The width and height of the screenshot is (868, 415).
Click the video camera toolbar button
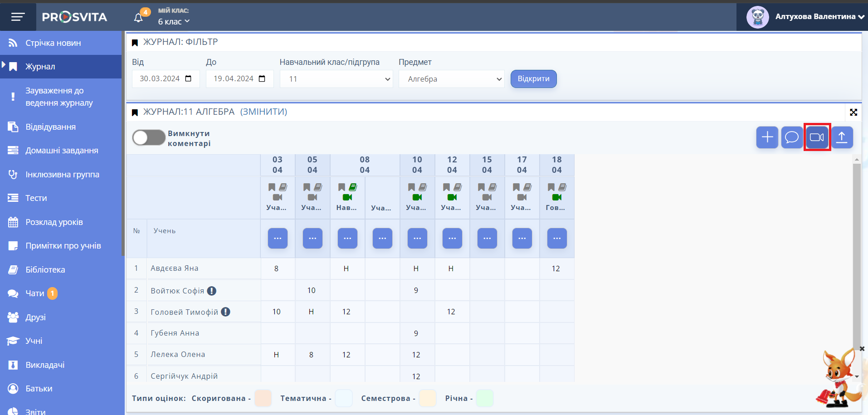click(x=817, y=137)
